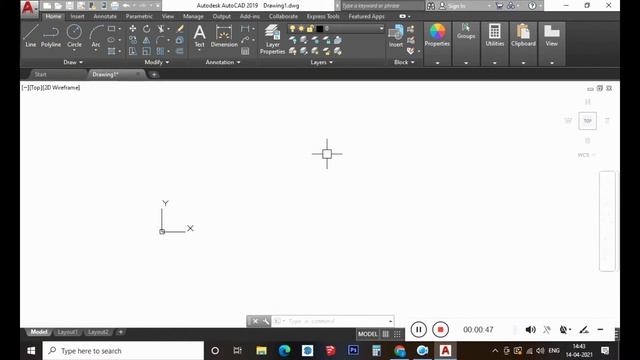Open the Express Tools tab
640x360 pixels.
point(323,16)
